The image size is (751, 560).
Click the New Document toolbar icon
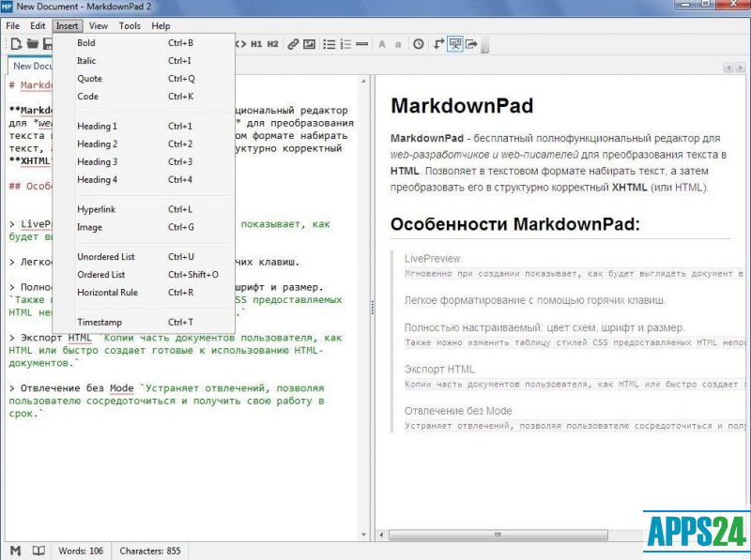pyautogui.click(x=16, y=44)
